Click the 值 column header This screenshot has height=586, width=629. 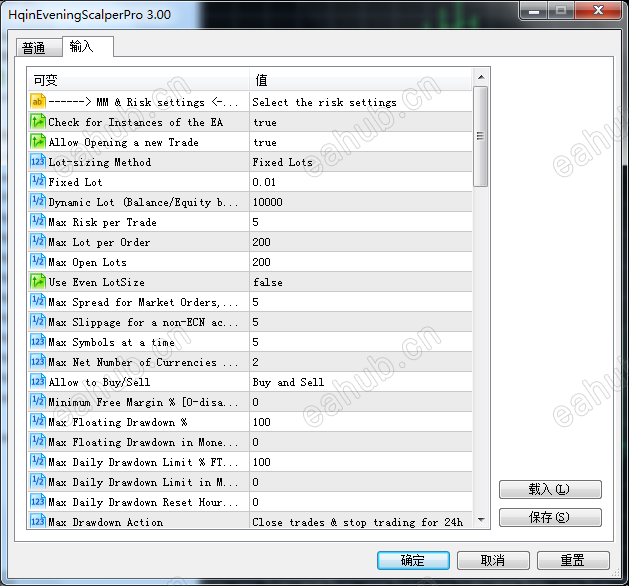point(361,80)
